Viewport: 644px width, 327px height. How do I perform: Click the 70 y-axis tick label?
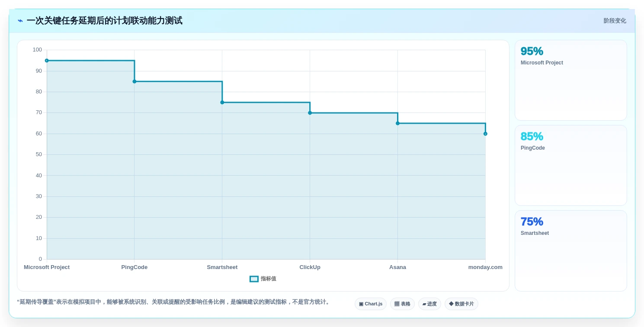pos(39,112)
